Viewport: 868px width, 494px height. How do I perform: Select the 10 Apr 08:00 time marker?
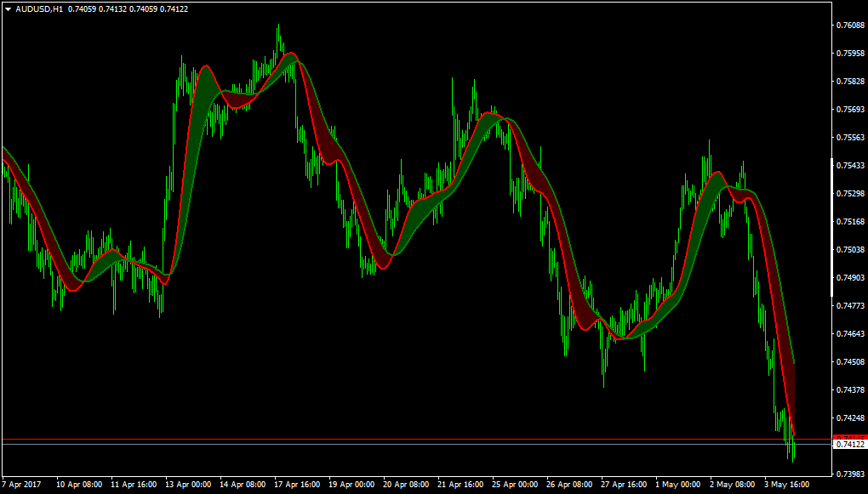[x=80, y=484]
